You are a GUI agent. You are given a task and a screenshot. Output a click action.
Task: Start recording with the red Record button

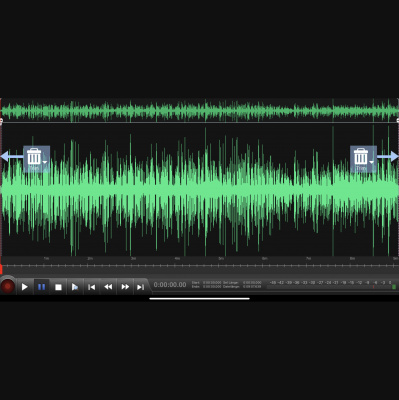(7, 286)
